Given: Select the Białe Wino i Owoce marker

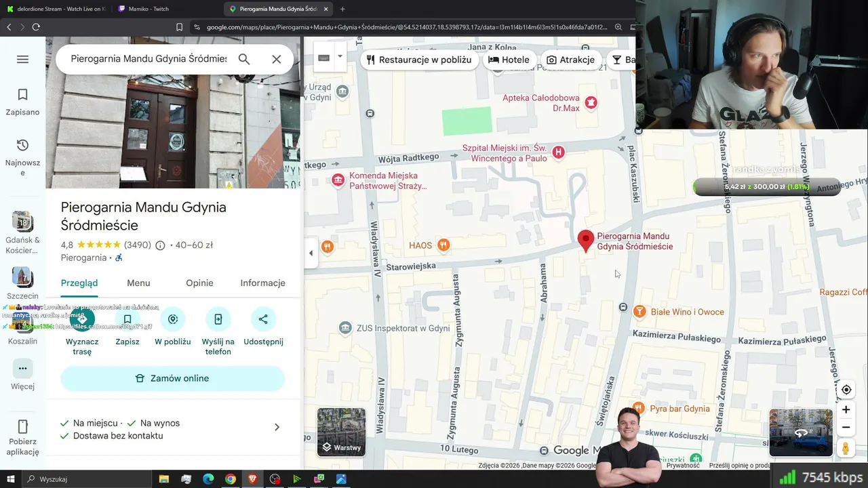Looking at the screenshot, I should [639, 312].
